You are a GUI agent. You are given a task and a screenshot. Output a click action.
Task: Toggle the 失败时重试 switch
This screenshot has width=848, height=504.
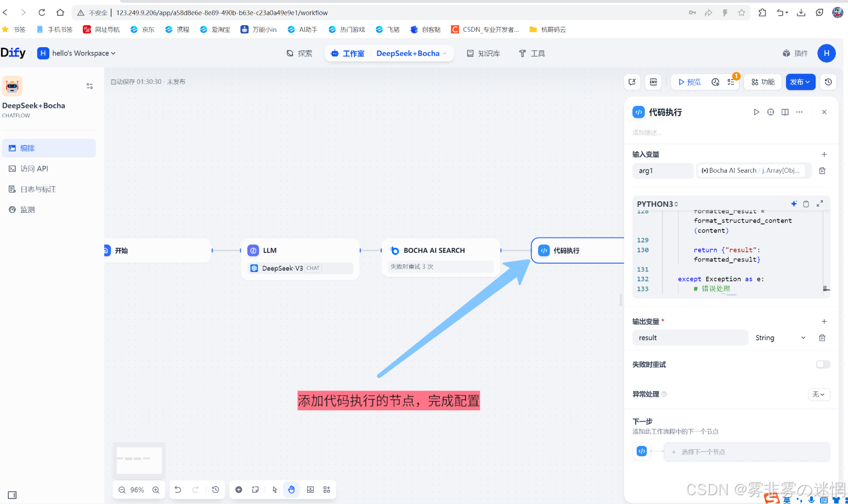point(823,364)
